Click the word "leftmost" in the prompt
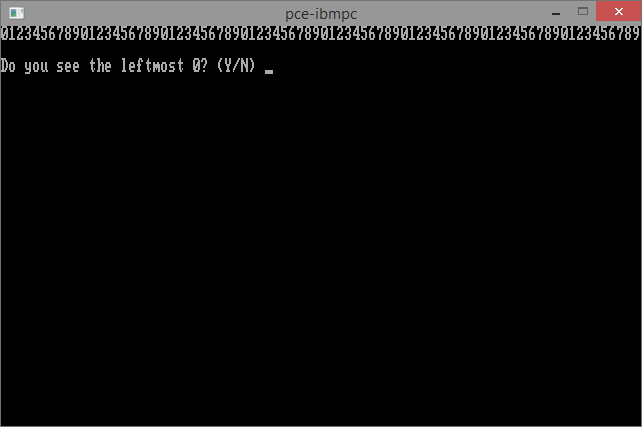The image size is (642, 427). click(152, 66)
